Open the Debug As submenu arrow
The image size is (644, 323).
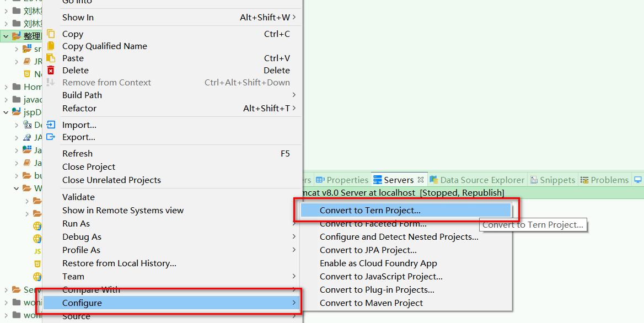(294, 236)
